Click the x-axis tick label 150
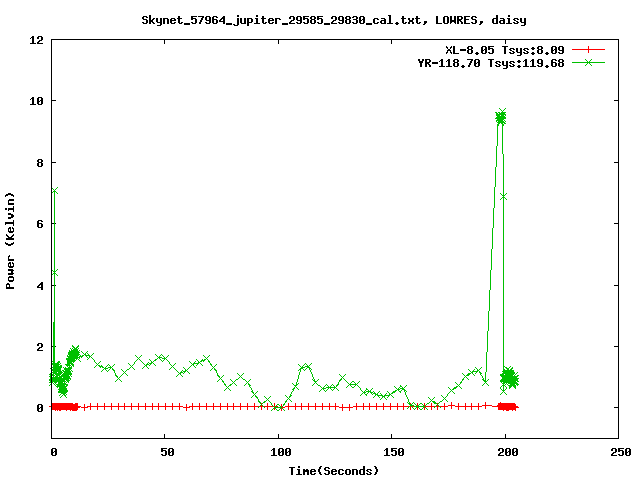 [x=394, y=452]
